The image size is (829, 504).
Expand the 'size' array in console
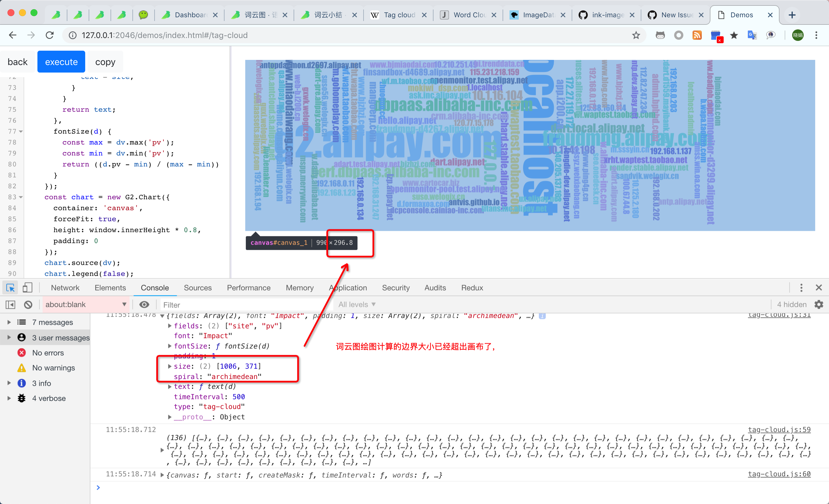coord(170,366)
